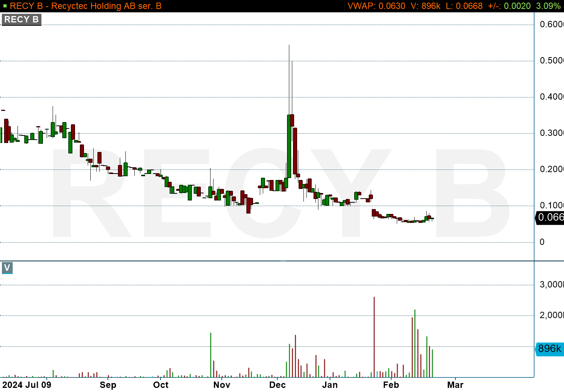Click the 0.200 price axis label
This screenshot has height=392, width=564.
(x=552, y=169)
